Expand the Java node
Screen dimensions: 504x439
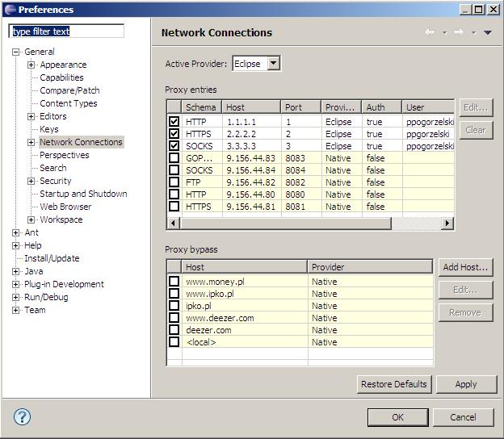pos(15,271)
